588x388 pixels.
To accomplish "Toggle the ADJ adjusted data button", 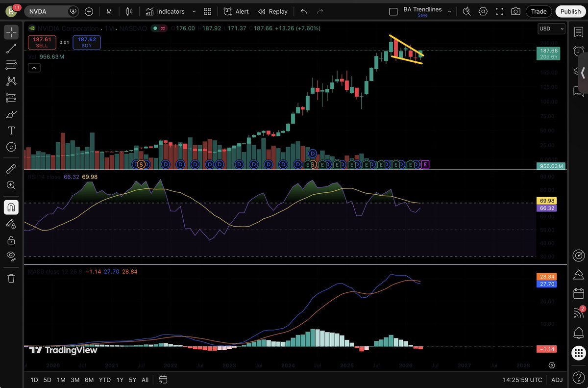I will (557, 380).
